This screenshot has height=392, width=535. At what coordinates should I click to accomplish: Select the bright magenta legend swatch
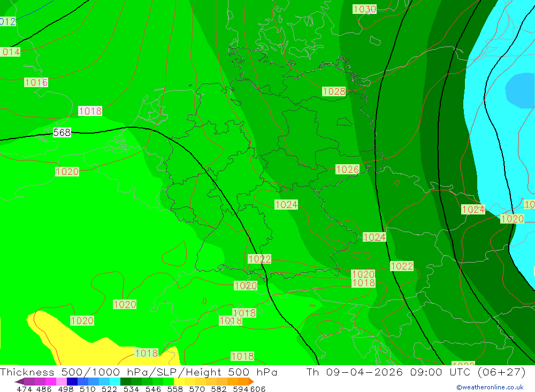click(x=50, y=381)
